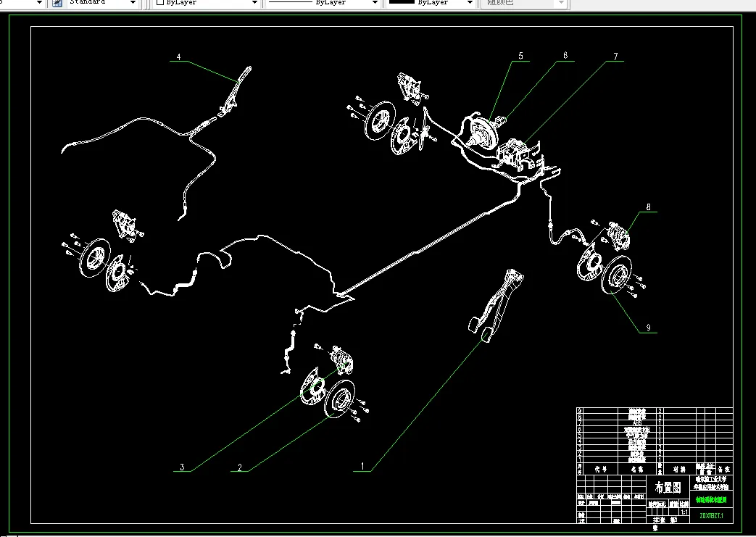Screen dimensions: 756x537
Task: Select the 布置图 title text
Action: click(668, 487)
